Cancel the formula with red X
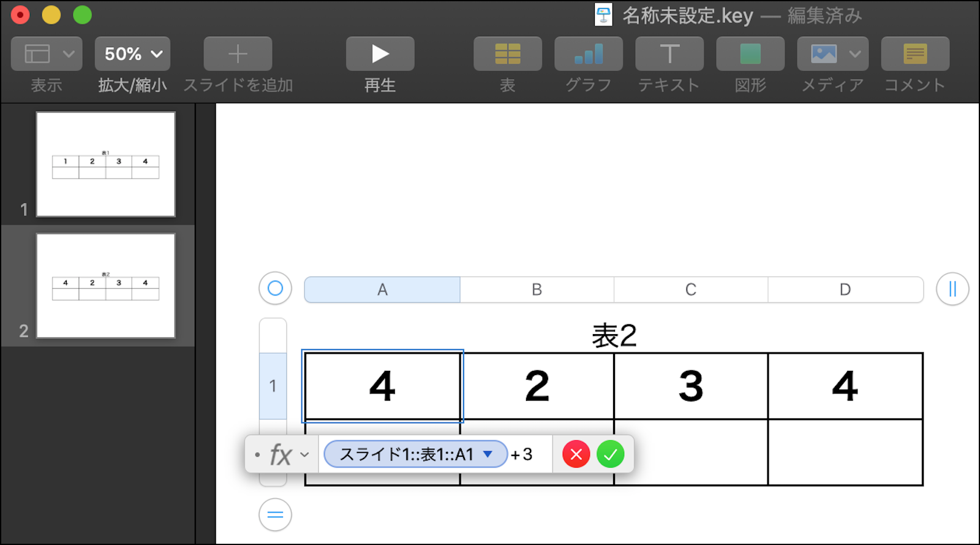 pos(576,454)
